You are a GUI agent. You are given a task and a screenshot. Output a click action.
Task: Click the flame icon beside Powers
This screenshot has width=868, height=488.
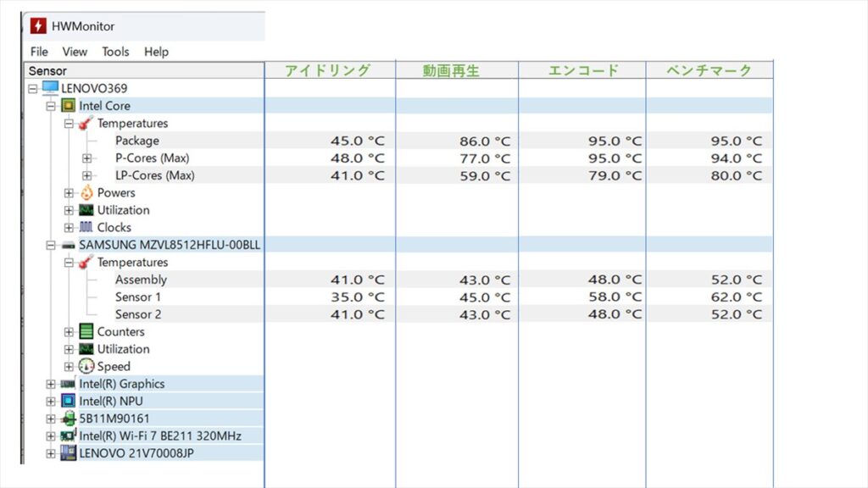pos(86,192)
